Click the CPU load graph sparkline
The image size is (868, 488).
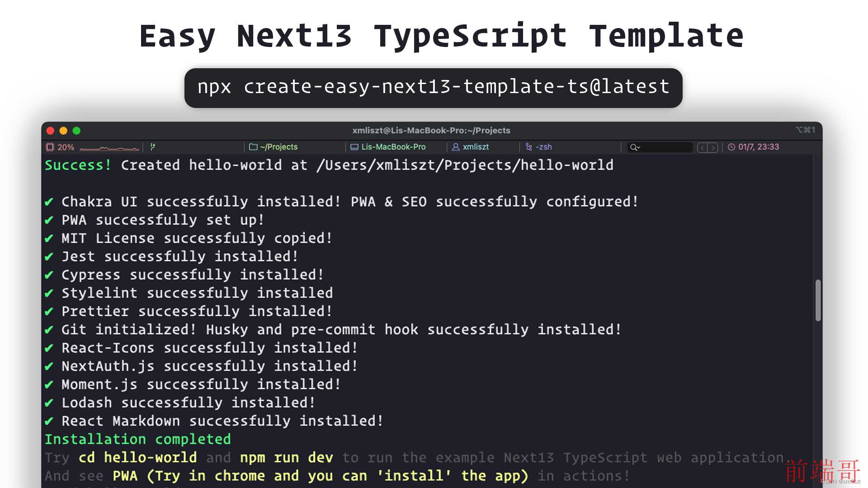pos(109,148)
